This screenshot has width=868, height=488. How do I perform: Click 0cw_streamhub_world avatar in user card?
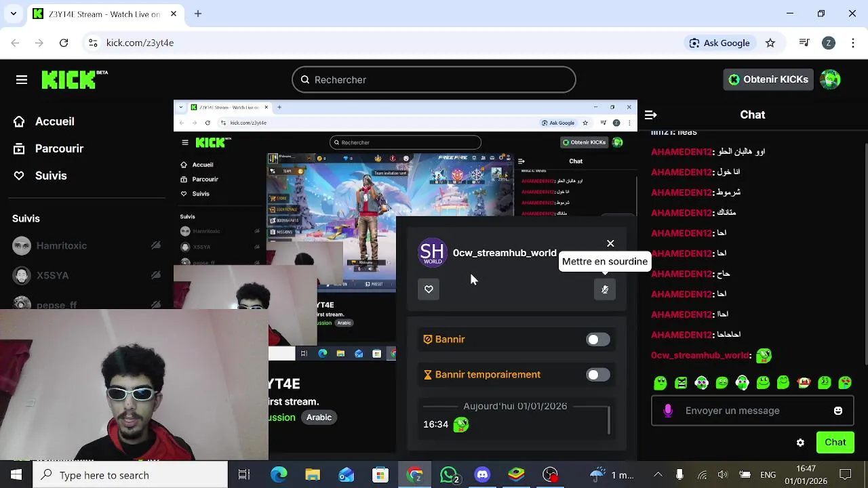(433, 253)
